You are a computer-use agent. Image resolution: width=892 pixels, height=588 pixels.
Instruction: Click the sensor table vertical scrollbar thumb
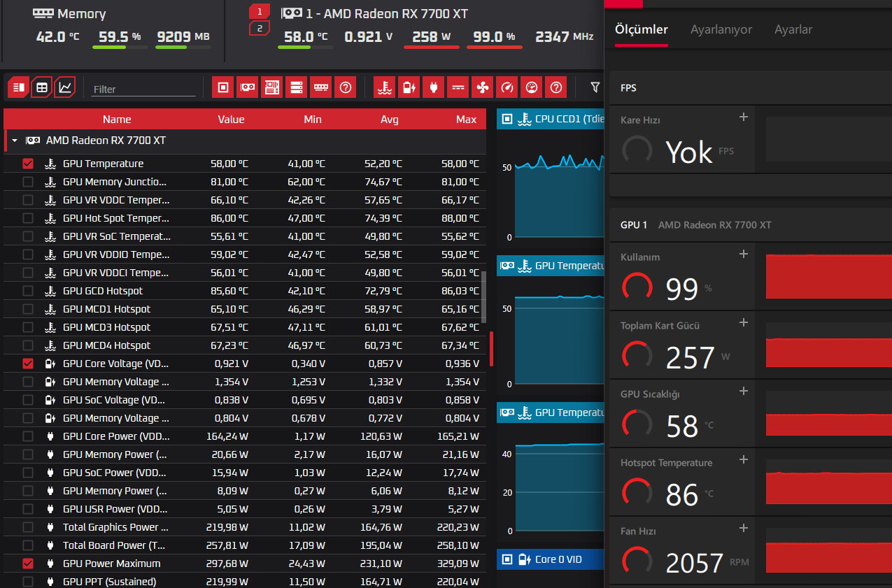[x=483, y=296]
